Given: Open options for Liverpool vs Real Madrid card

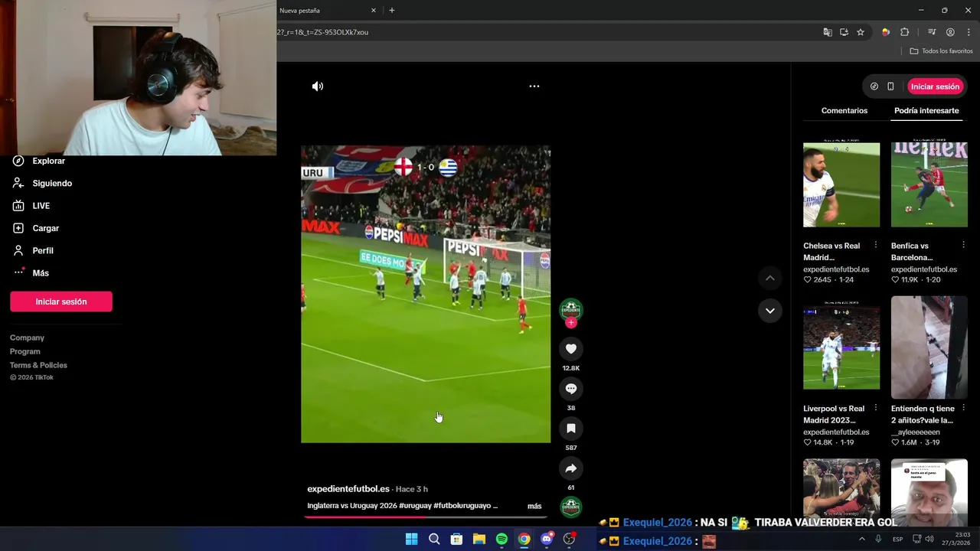Looking at the screenshot, I should coord(876,408).
